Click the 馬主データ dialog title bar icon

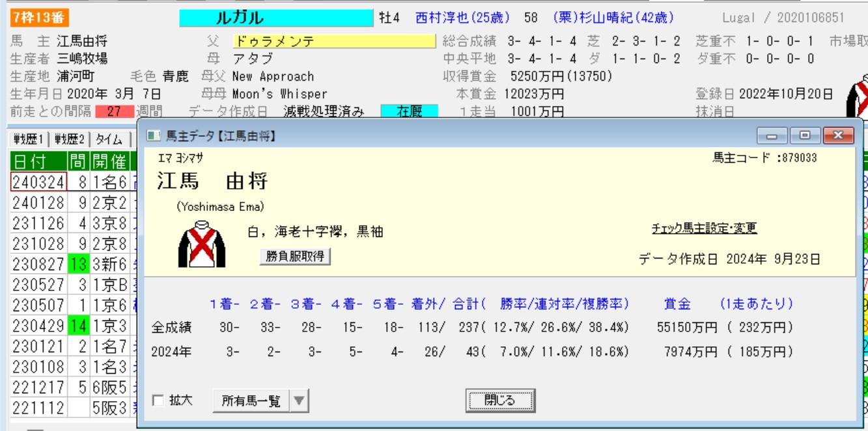152,136
